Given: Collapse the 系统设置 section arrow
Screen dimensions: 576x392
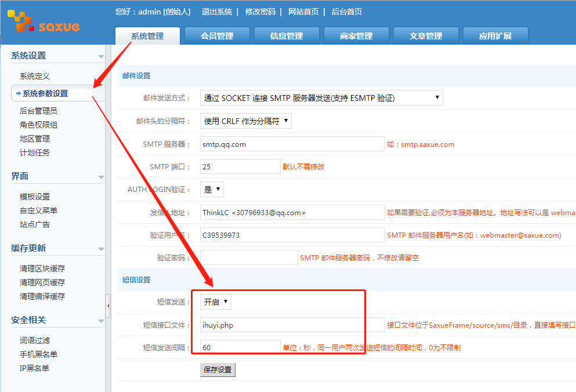Looking at the screenshot, I should point(101,57).
